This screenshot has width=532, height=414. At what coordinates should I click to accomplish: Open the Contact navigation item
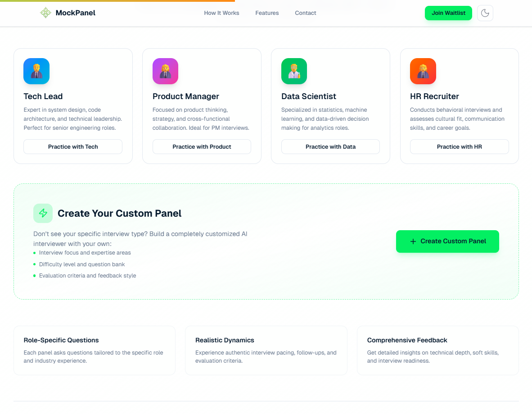305,13
